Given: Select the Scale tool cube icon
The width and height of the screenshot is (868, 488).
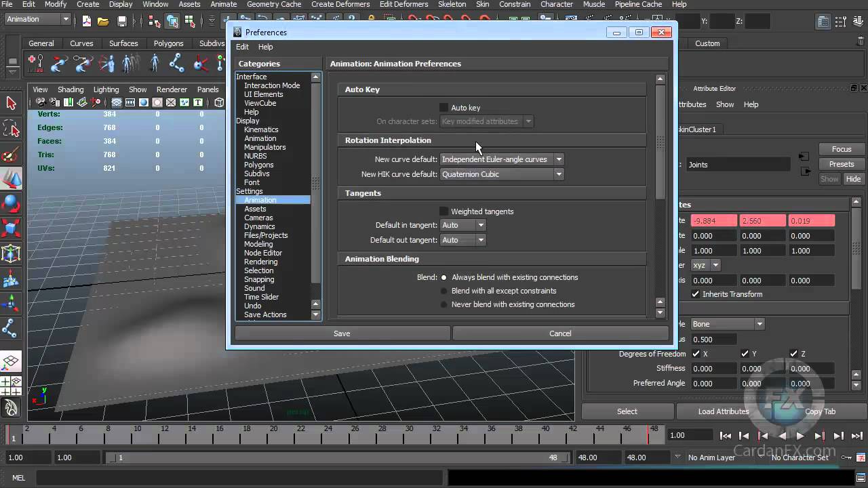Looking at the screenshot, I should pyautogui.click(x=11, y=228).
